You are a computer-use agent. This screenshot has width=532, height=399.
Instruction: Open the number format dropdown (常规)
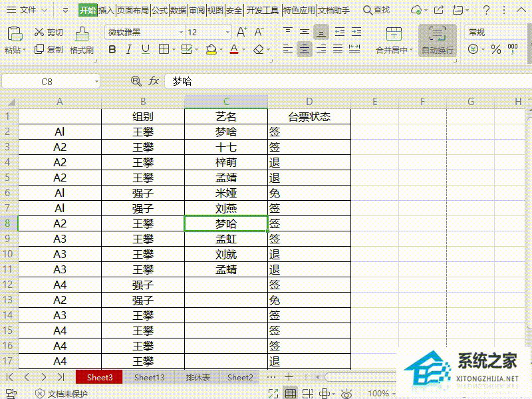[x=492, y=32]
